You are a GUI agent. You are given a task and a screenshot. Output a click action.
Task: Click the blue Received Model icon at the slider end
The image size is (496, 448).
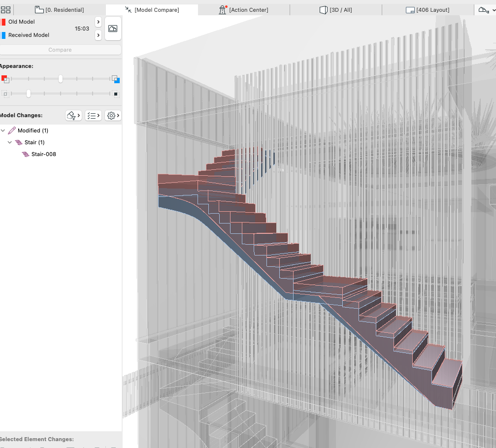tap(115, 79)
